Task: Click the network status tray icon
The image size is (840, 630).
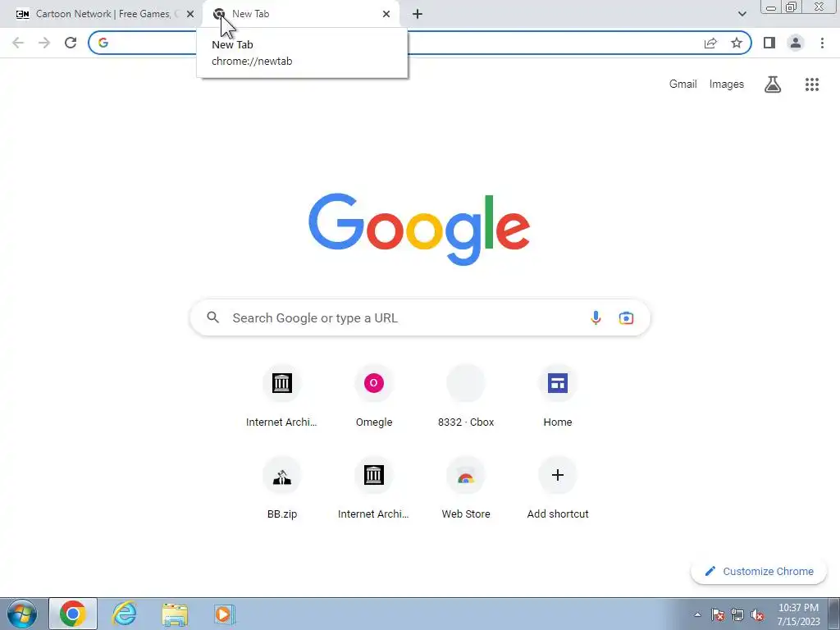Action: click(737, 614)
